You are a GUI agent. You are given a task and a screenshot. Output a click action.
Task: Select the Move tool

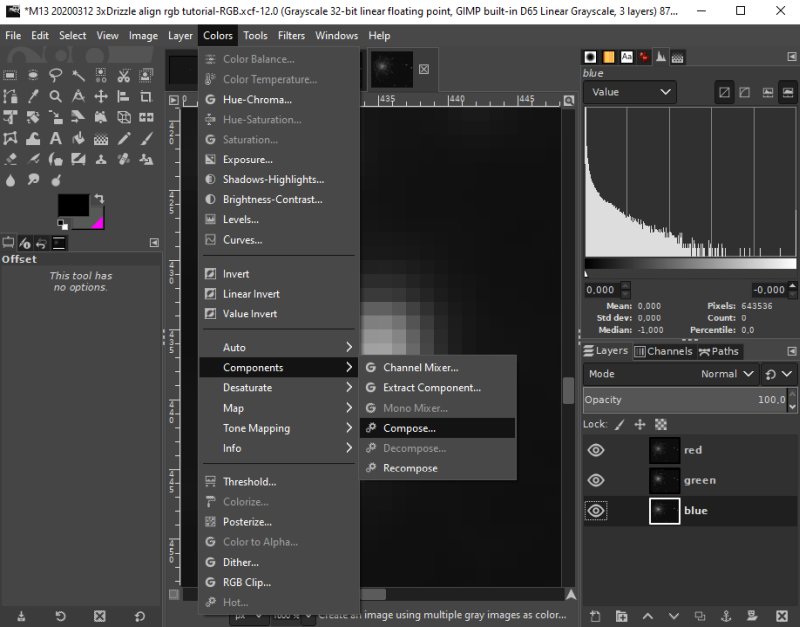(x=101, y=96)
